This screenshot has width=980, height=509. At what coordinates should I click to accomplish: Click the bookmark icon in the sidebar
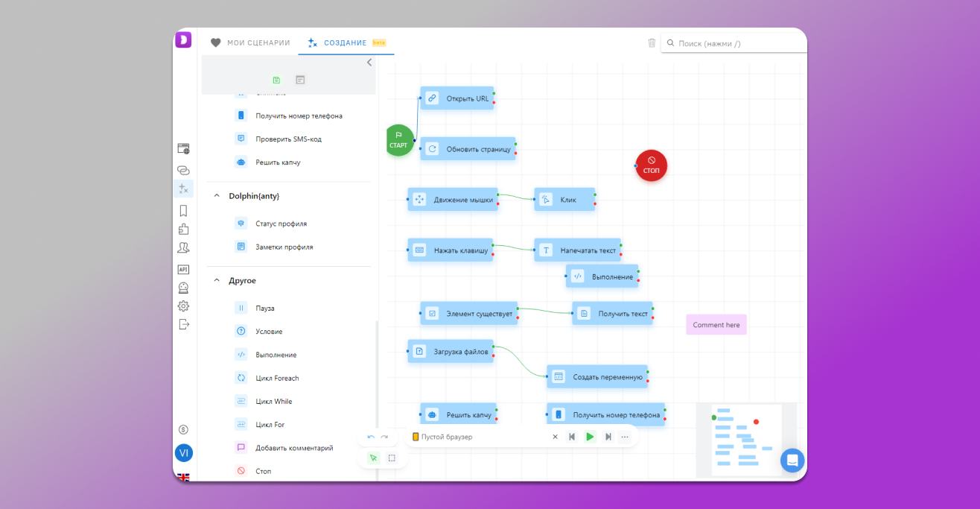pyautogui.click(x=183, y=211)
